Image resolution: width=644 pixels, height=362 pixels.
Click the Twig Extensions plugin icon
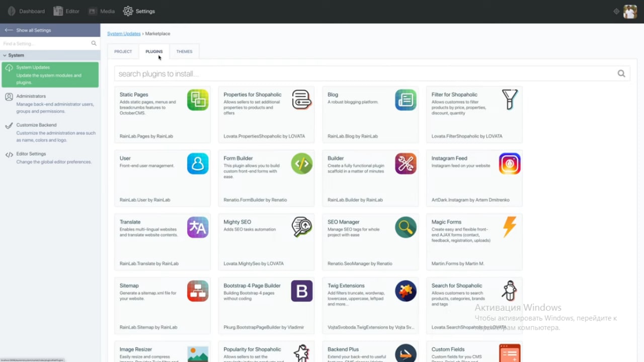tap(406, 291)
